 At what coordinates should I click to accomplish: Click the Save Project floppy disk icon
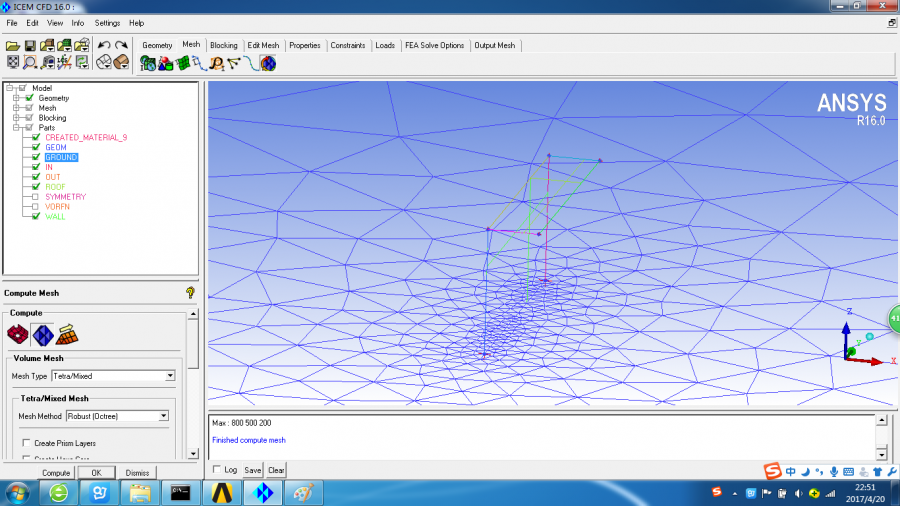point(30,45)
